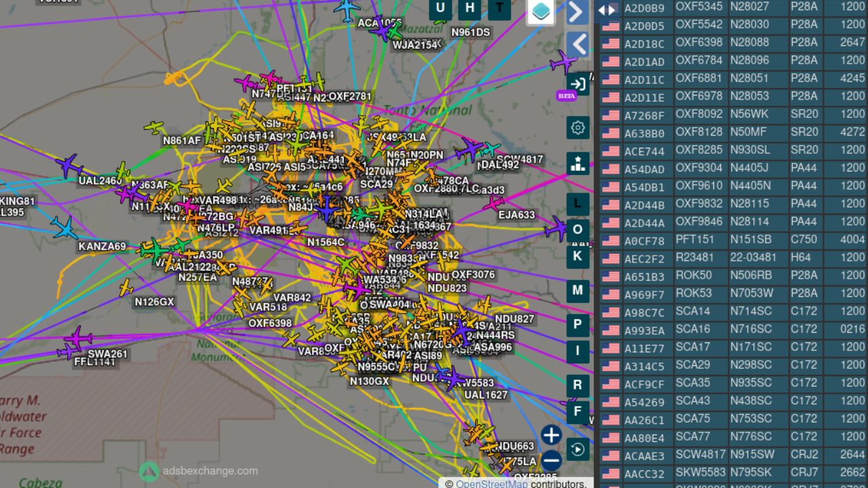Toggle the L labels button
Screen dimensions: 868x488
tap(578, 203)
